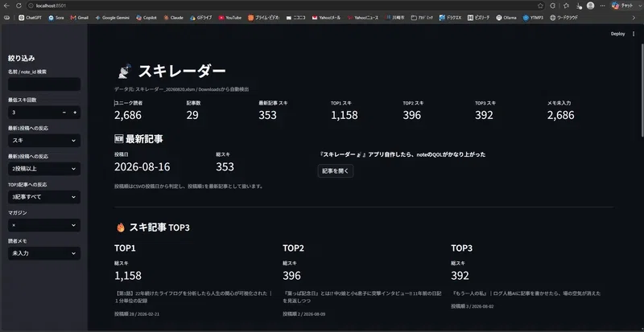644x332 pixels.
Task: Increase 最低スキ回数 with the plus button
Action: click(75, 113)
